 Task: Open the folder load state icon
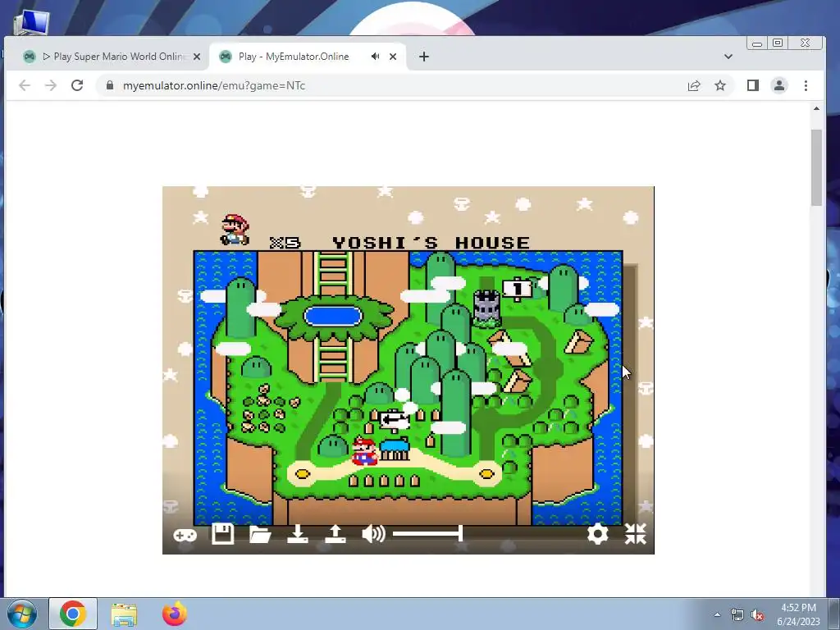point(260,535)
